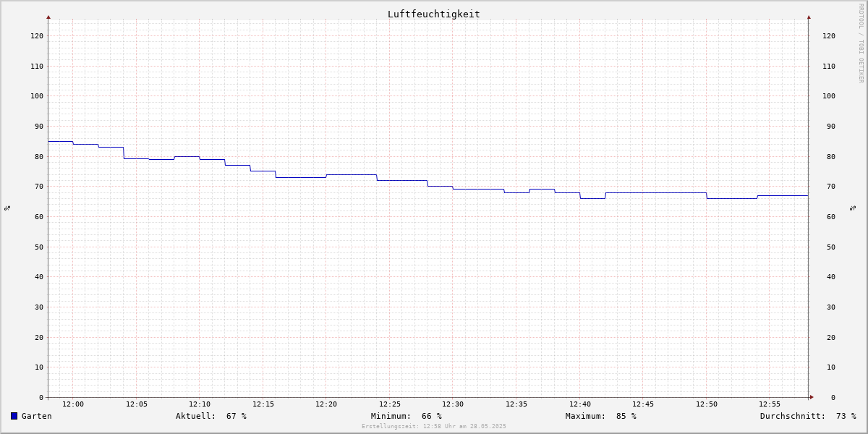Click the 12:15 time axis label
This screenshot has height=434, width=868.
[x=263, y=404]
